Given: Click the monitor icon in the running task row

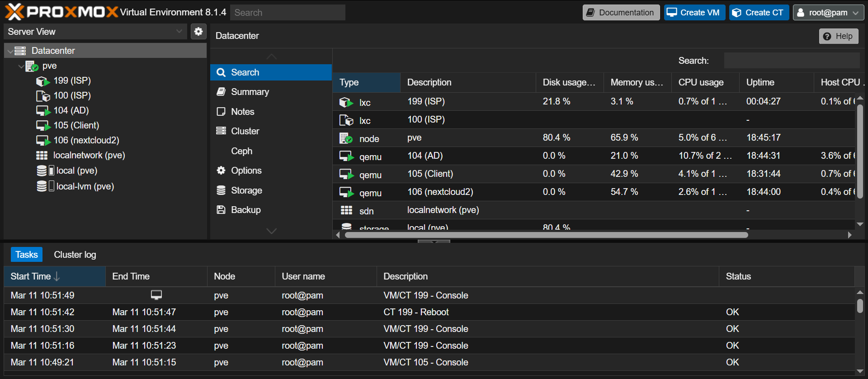Looking at the screenshot, I should (x=156, y=295).
